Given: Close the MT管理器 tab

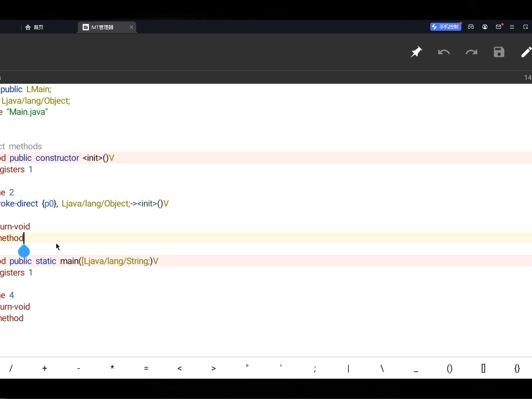Looking at the screenshot, I should click(131, 27).
